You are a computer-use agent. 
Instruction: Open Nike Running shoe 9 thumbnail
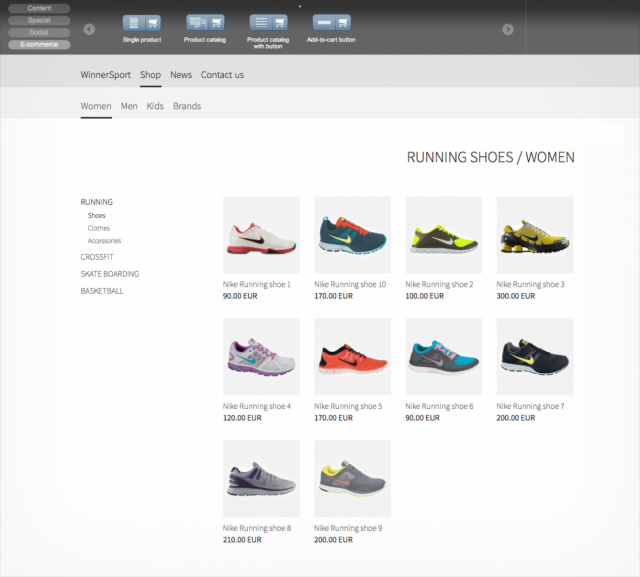353,479
